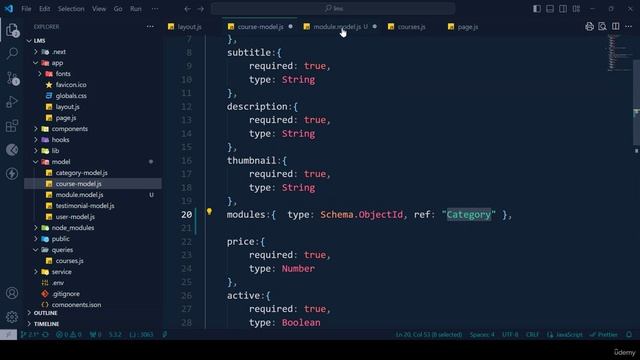Open the Search view in activity bar
640x360 pixels.
12,53
